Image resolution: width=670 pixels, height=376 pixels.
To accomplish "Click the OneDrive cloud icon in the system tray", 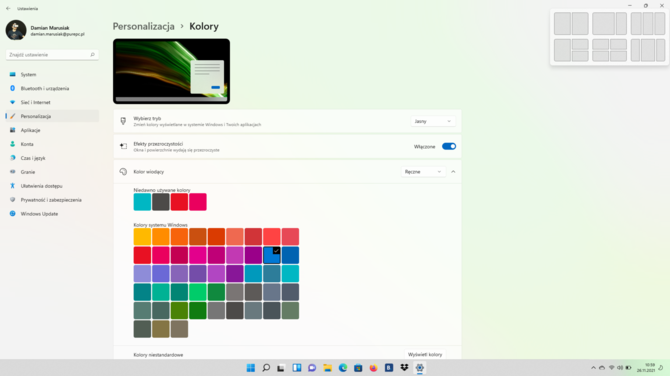I will point(602,368).
